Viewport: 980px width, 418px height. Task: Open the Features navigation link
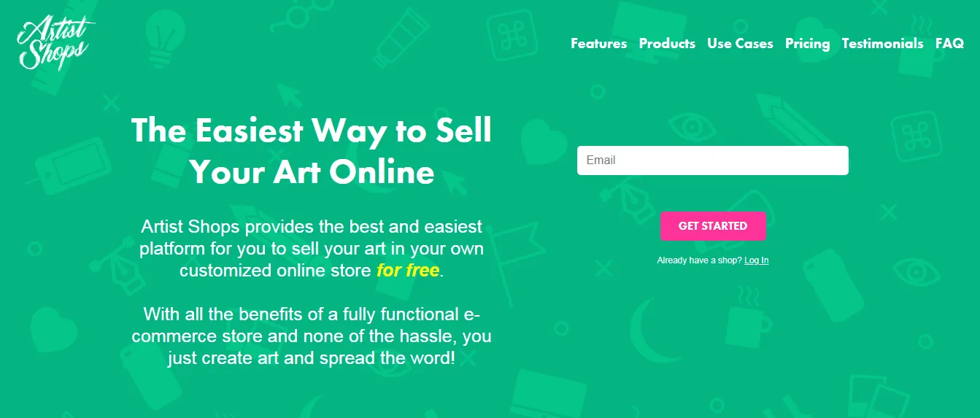tap(598, 44)
